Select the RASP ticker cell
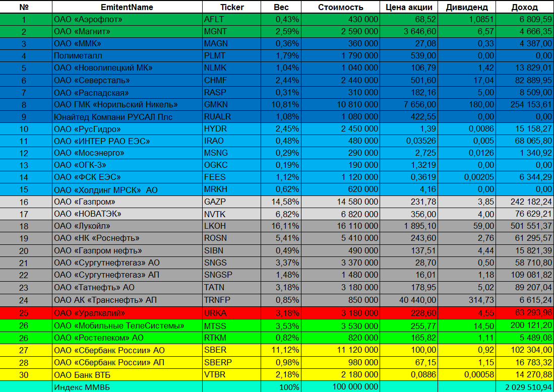Screen dimensions: 554x392 (x=232, y=92)
